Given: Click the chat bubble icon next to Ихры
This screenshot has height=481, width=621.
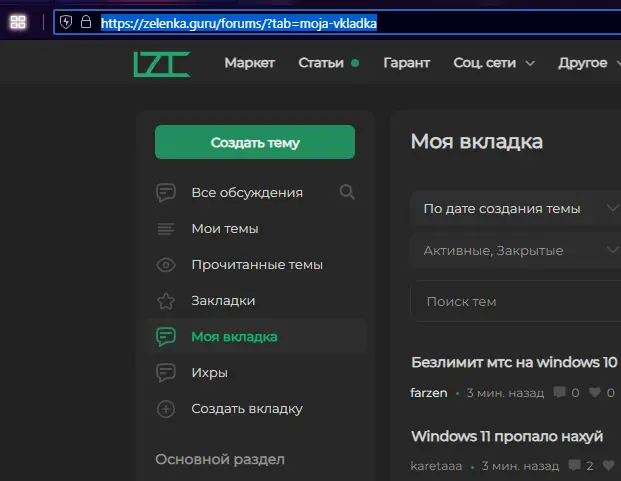Looking at the screenshot, I should (x=166, y=372).
